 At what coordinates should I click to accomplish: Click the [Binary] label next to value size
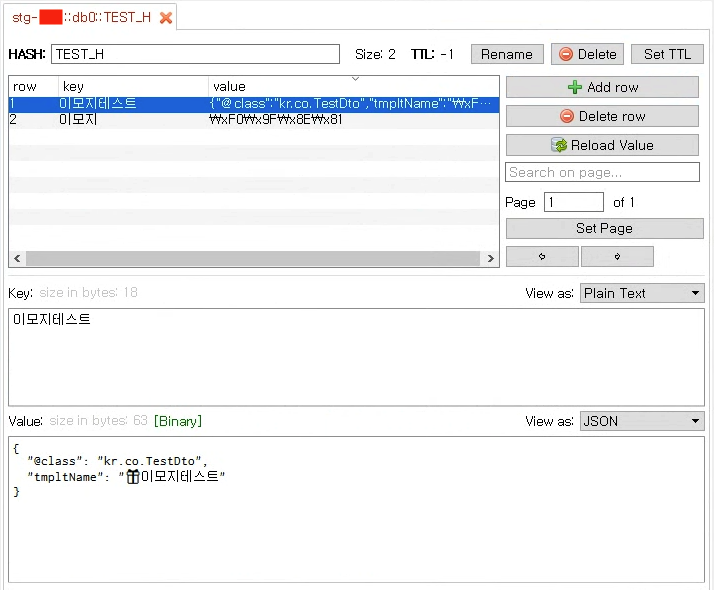[178, 421]
